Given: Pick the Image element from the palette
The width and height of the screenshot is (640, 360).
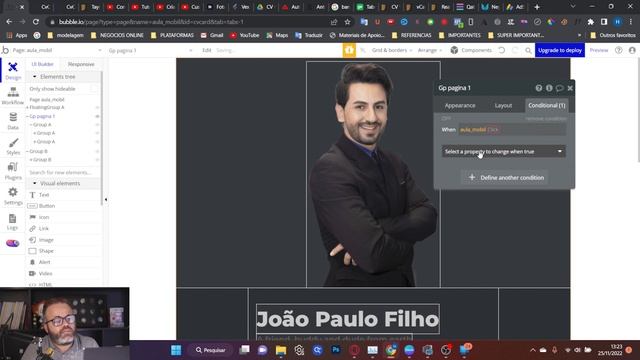Looking at the screenshot, I should (63, 240).
